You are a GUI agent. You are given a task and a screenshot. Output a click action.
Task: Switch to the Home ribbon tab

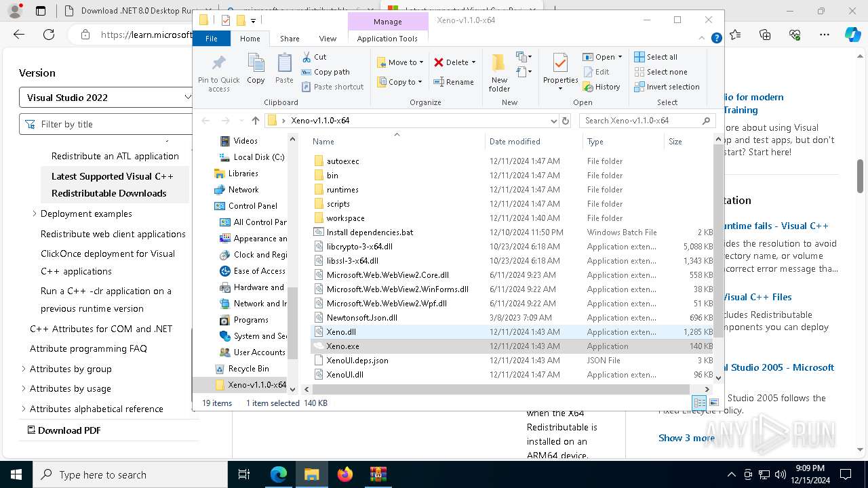(250, 39)
